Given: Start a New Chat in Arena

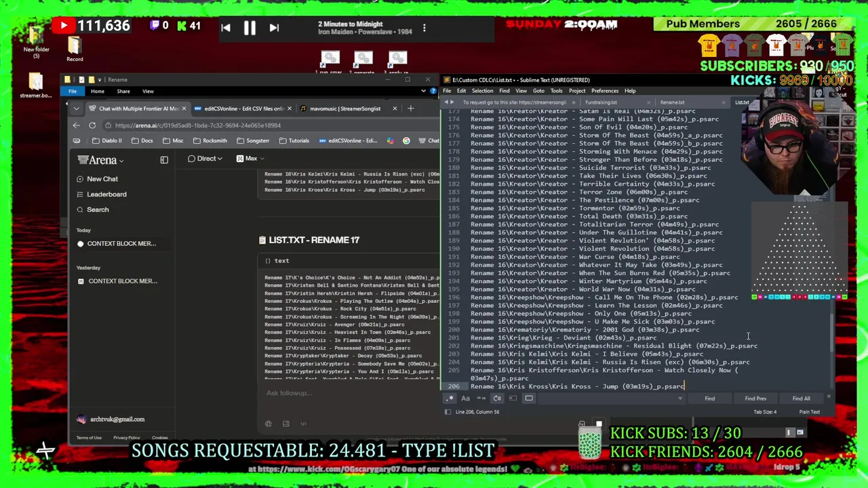Looking at the screenshot, I should 98,179.
